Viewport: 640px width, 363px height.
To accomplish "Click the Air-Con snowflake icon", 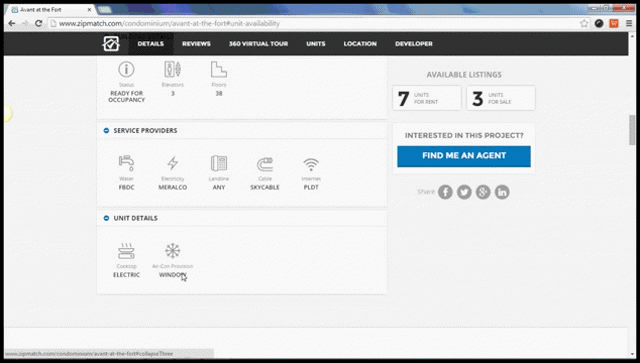I will click(x=173, y=251).
